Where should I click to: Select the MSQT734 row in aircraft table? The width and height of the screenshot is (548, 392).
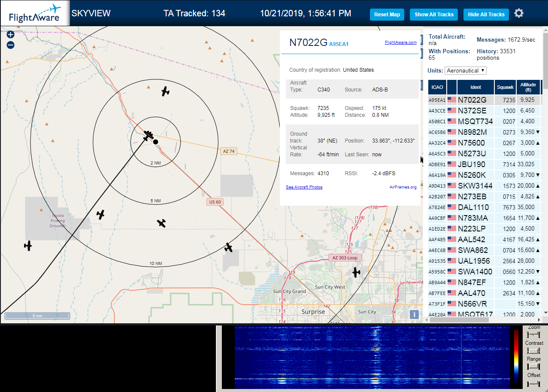pos(484,122)
